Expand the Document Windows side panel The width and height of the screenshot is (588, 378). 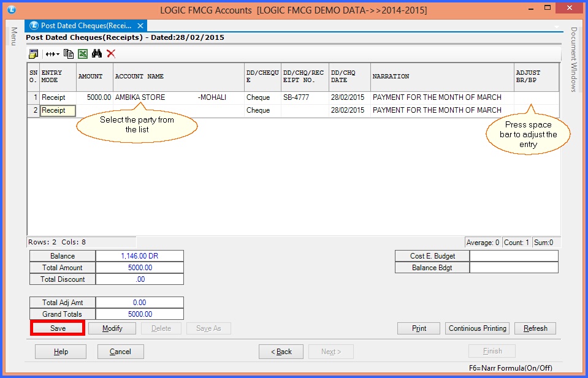tap(574, 59)
